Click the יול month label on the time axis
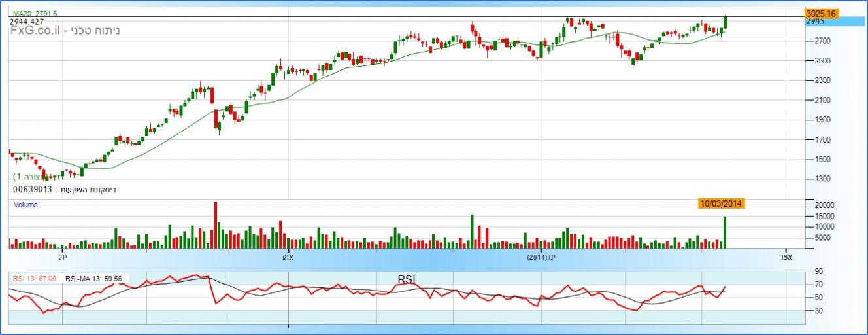The width and height of the screenshot is (868, 335). 63,257
